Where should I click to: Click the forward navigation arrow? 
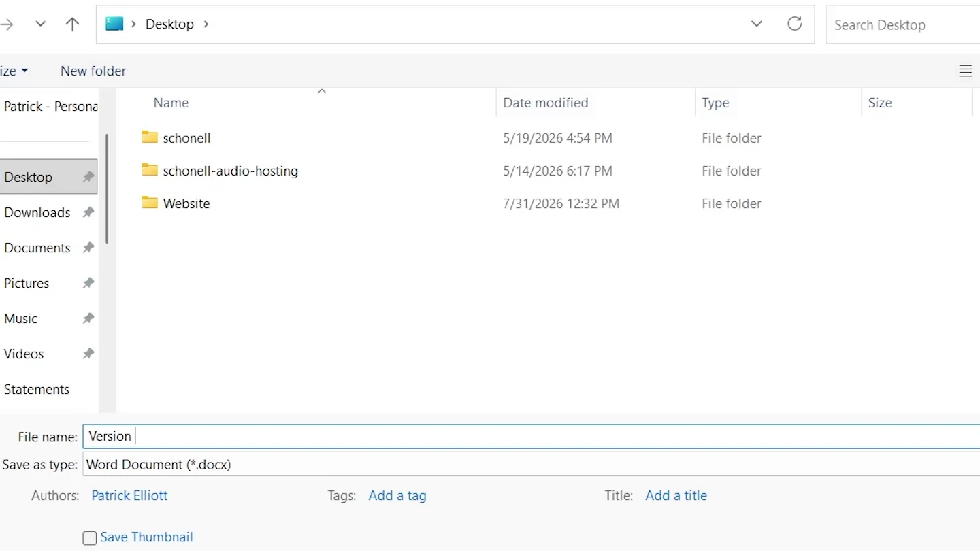[7, 24]
